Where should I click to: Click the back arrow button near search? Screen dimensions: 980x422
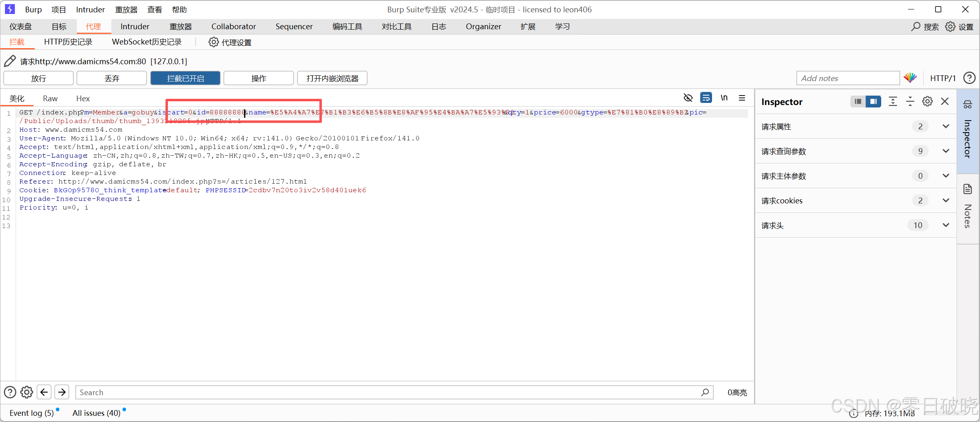44,392
